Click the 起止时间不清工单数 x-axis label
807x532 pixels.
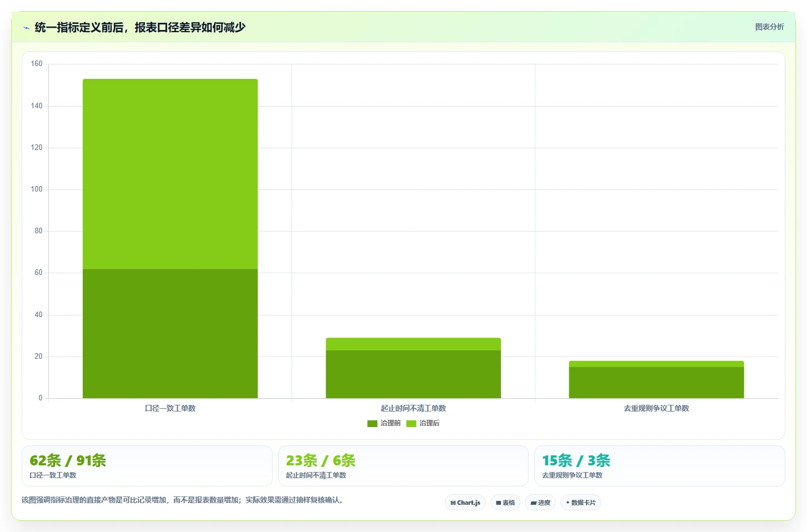(x=413, y=408)
